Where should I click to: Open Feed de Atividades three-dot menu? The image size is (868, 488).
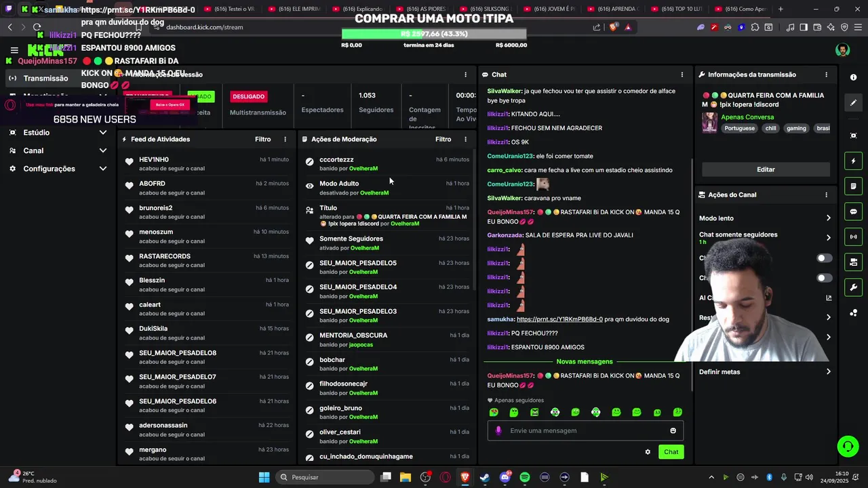coord(285,139)
